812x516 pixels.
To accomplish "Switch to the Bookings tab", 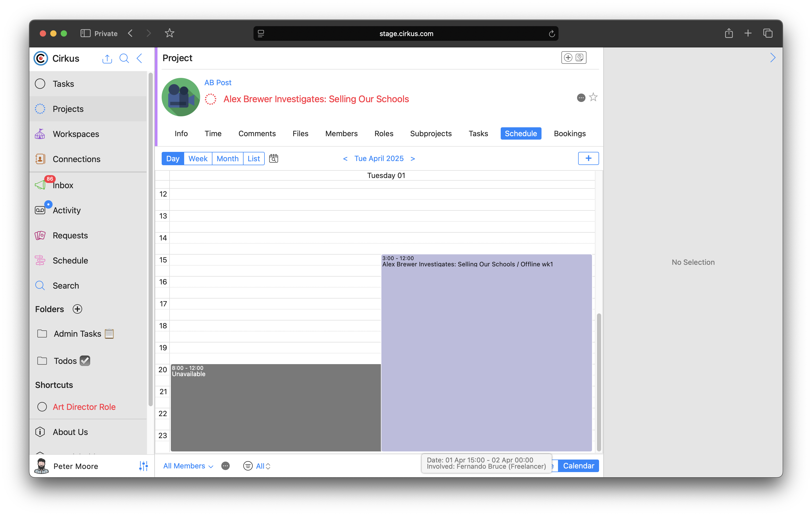I will 569,134.
